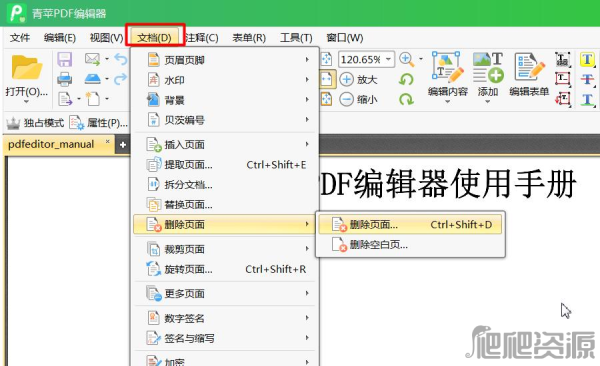Open the 文件 menu
The height and width of the screenshot is (366, 600).
click(x=20, y=38)
